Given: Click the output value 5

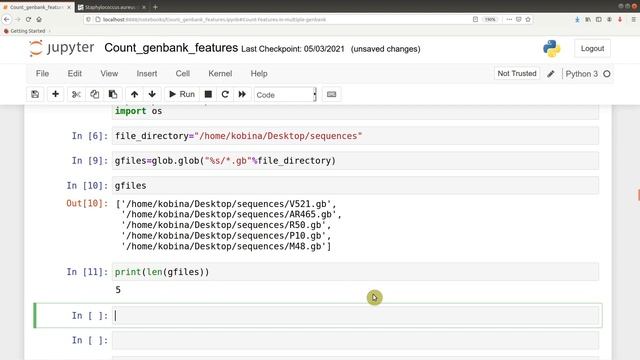Looking at the screenshot, I should point(118,290).
